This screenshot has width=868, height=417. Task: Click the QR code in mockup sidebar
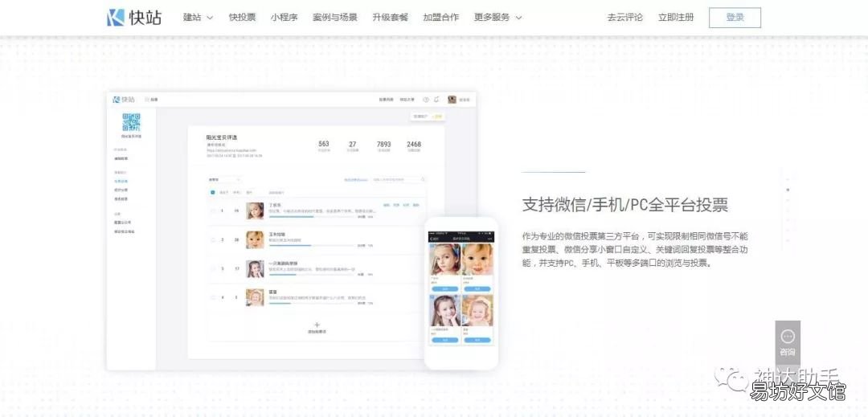[131, 122]
